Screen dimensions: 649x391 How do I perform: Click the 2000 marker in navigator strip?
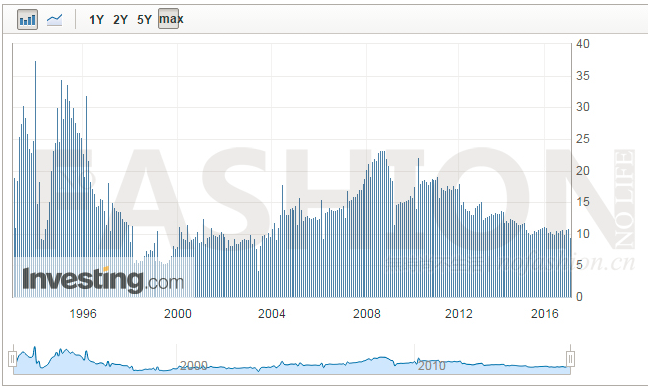click(x=194, y=365)
